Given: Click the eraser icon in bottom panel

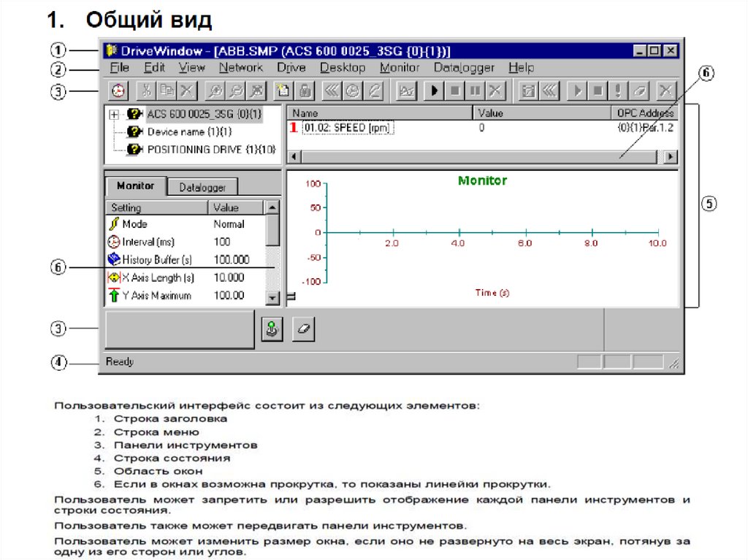Looking at the screenshot, I should 303,329.
